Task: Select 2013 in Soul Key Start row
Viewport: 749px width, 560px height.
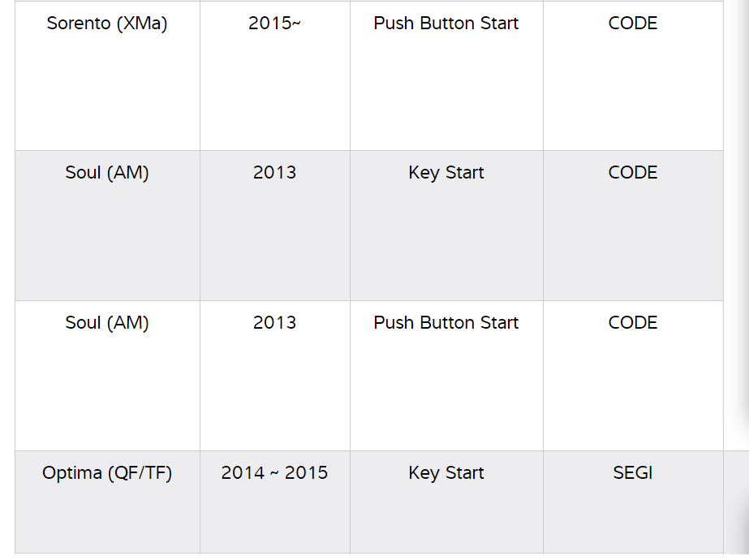Action: [x=274, y=173]
